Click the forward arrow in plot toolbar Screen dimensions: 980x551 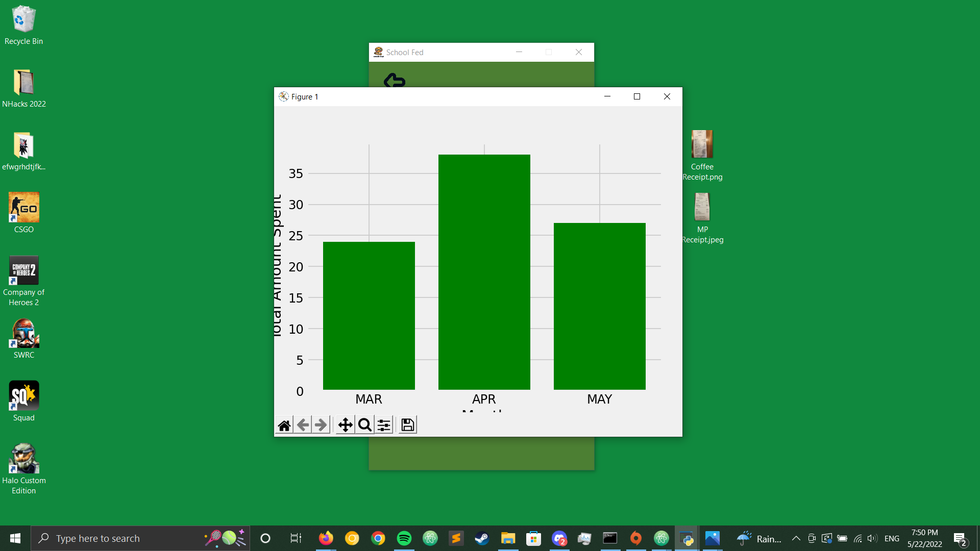coord(321,425)
